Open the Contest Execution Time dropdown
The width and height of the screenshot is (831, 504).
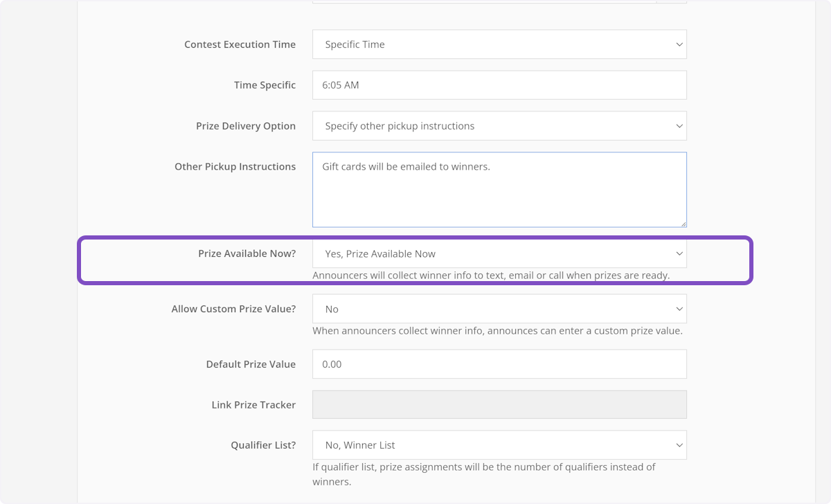[x=499, y=44]
